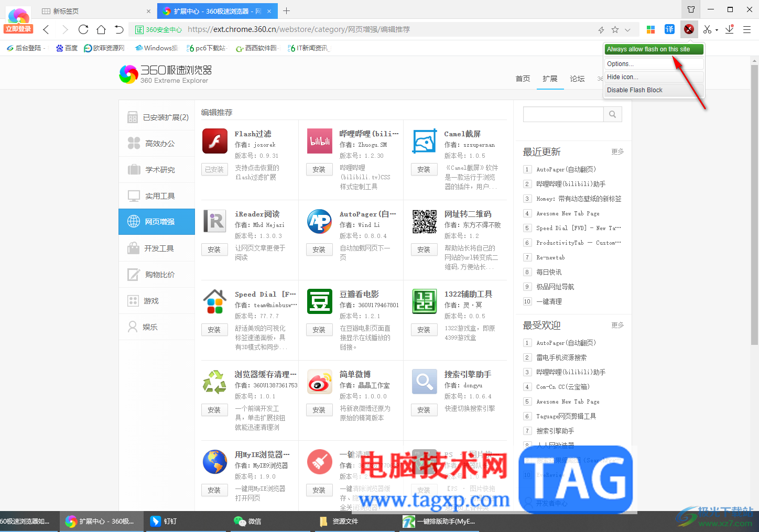Click the browser back arrow
The image size is (759, 532).
pos(46,29)
